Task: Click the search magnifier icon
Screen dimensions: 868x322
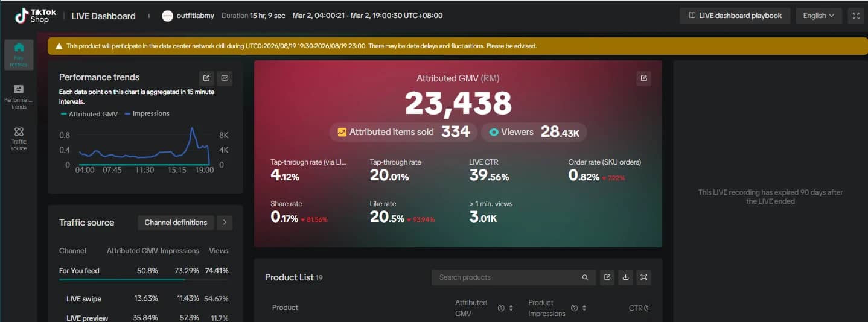Action: pyautogui.click(x=585, y=277)
